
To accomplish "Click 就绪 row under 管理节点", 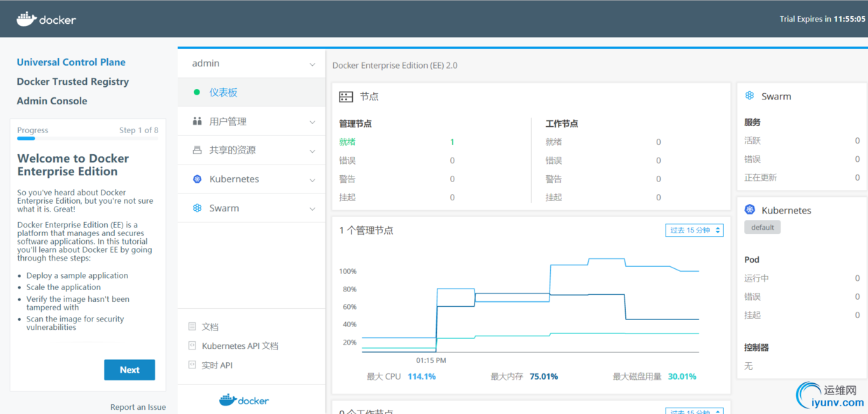I will [x=397, y=142].
